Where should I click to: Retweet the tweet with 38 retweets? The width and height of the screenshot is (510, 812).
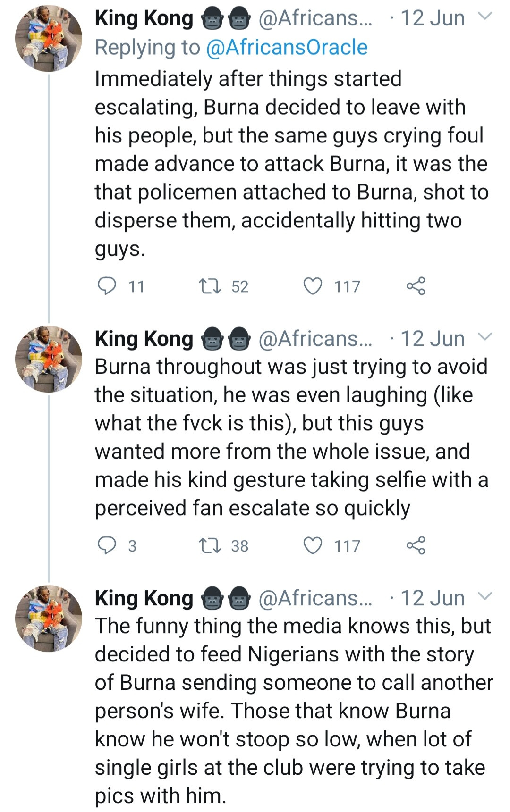[x=207, y=545]
